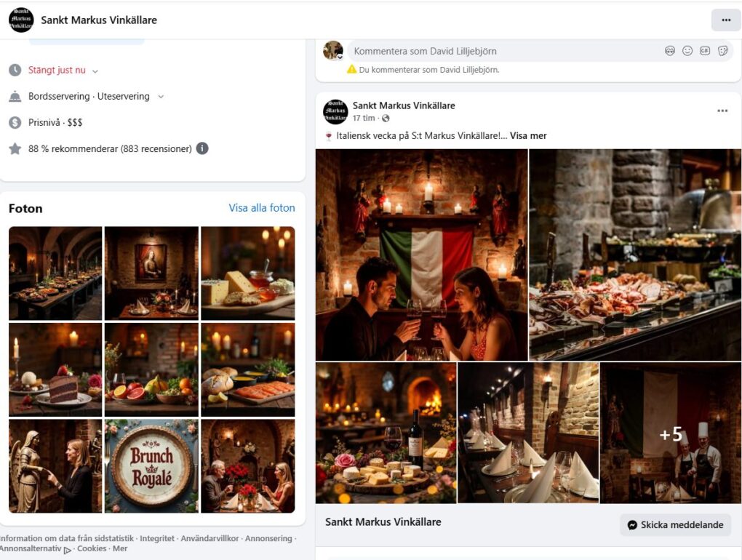Viewport: 742px width, 560px height.
Task: Click the info icon beside recommendations
Action: [202, 148]
